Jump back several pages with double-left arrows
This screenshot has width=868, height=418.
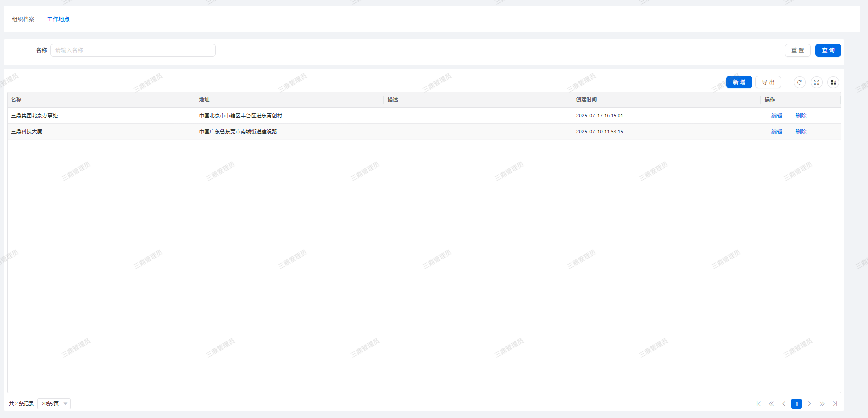click(x=771, y=404)
